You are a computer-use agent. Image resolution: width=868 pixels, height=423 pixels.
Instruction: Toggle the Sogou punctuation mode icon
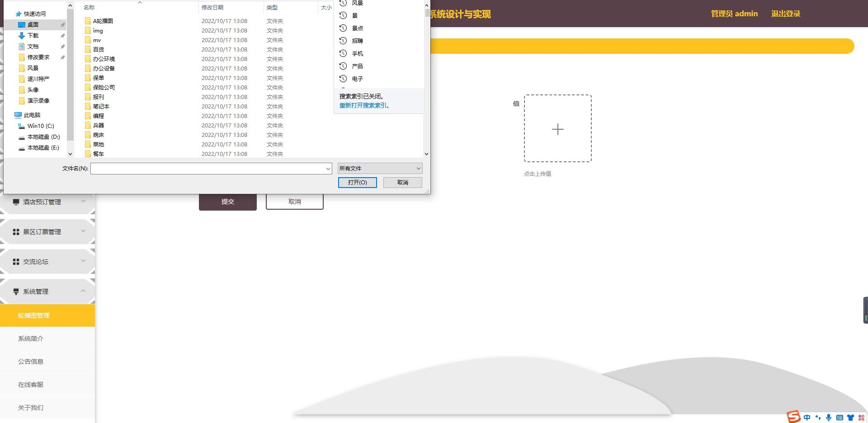click(818, 418)
